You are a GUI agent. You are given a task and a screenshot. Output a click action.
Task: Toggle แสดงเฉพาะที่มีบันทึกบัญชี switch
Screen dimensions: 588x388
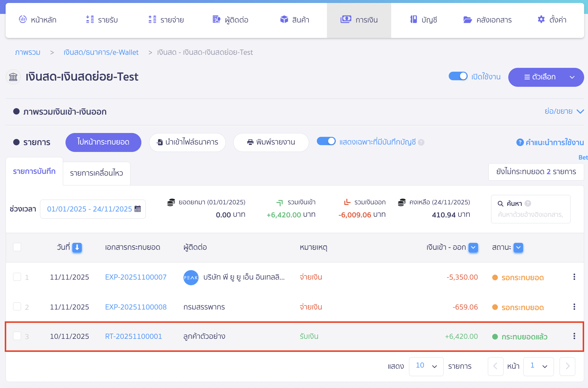(326, 141)
